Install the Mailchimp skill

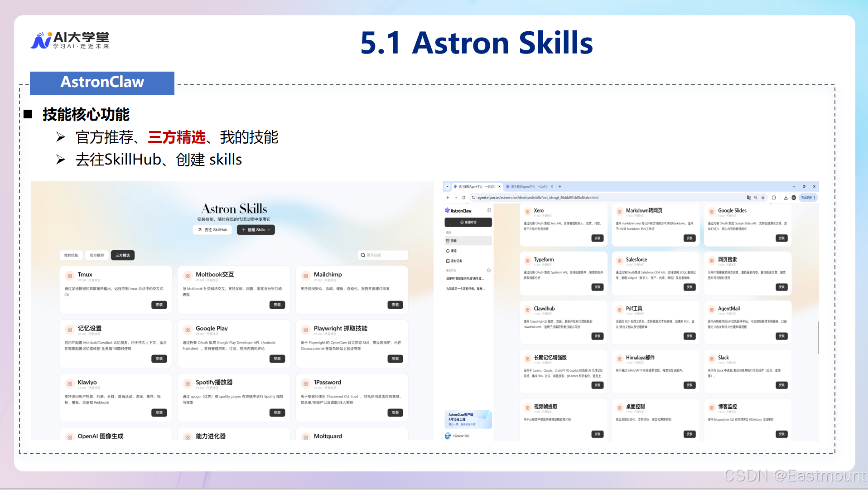[395, 305]
